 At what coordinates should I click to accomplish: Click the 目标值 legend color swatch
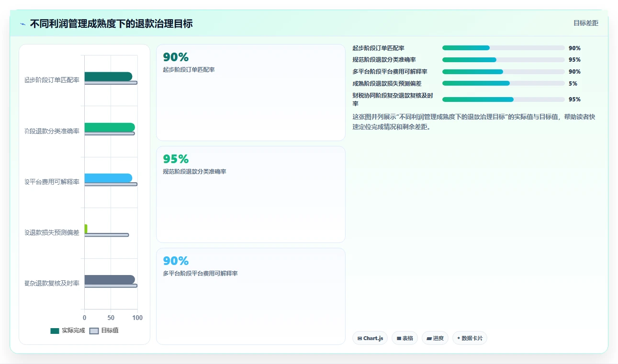[x=94, y=331]
